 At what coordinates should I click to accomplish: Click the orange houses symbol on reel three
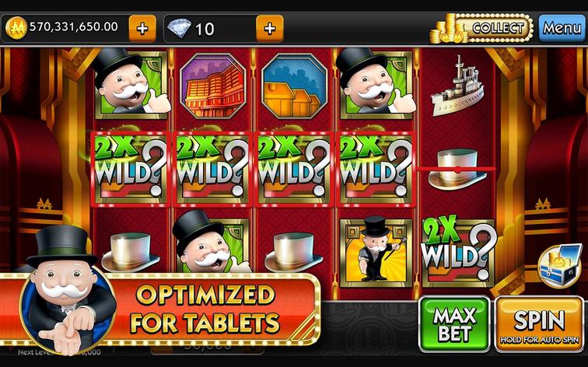click(x=294, y=86)
